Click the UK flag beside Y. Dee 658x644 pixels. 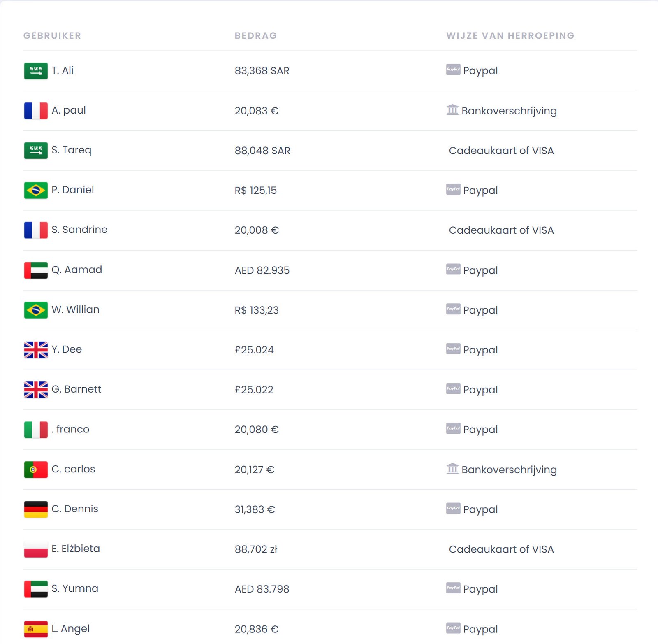[x=36, y=350]
